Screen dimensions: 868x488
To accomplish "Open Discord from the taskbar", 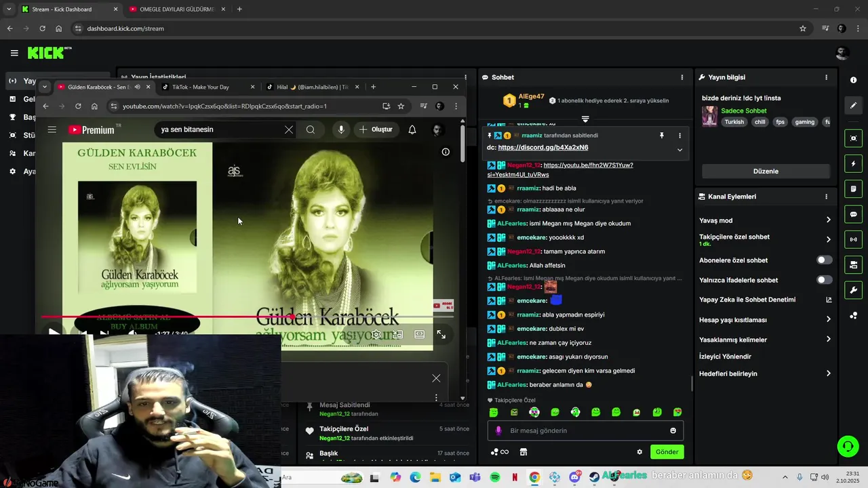I will coord(575,477).
